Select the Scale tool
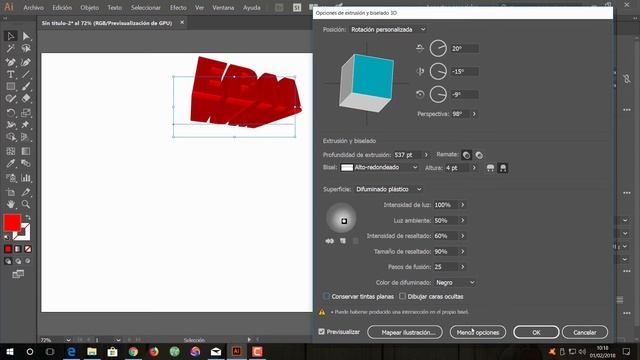 [x=26, y=112]
